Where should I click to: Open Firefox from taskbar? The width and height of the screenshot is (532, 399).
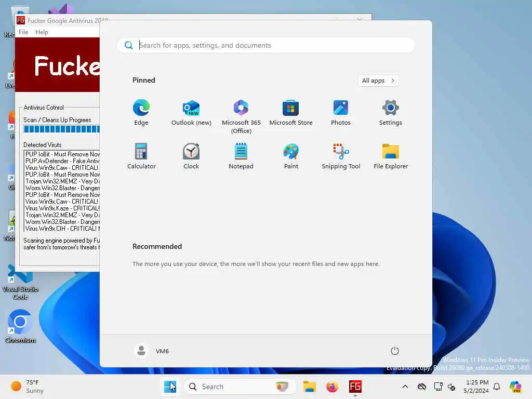point(332,387)
